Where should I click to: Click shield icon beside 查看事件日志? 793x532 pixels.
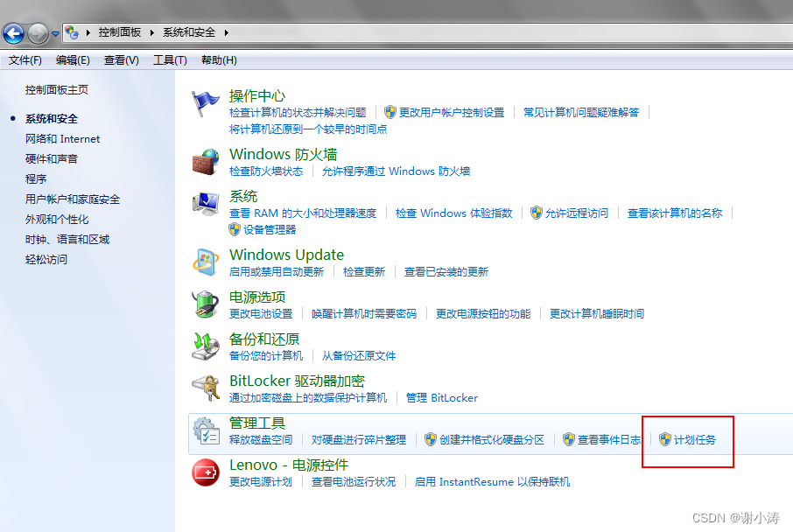(x=569, y=439)
